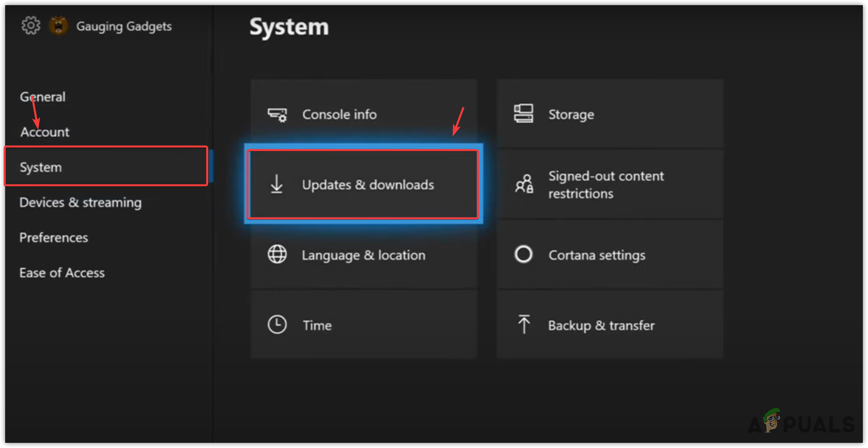Open the Updates & downloads tile
This screenshot has height=448, width=868.
[x=368, y=185]
